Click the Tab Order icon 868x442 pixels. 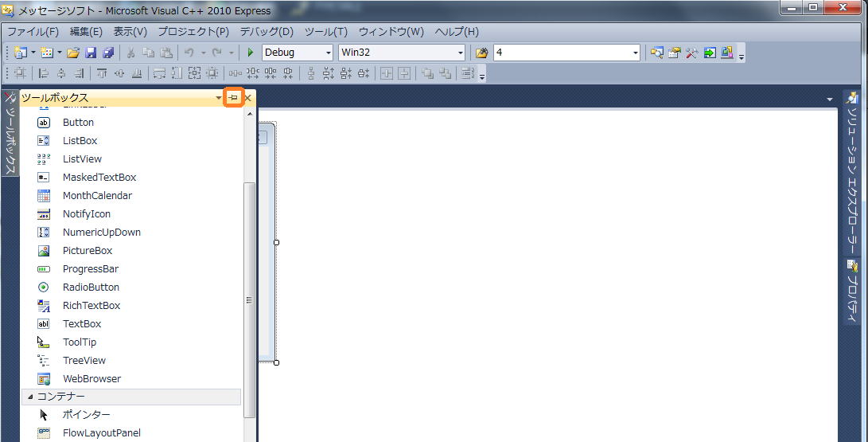[469, 73]
